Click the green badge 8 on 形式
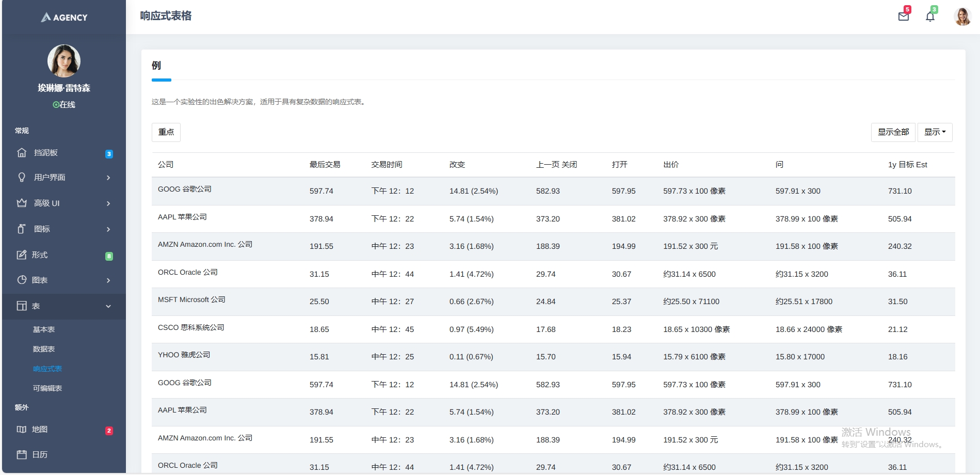Screen dimensions: 980x475 point(109,256)
